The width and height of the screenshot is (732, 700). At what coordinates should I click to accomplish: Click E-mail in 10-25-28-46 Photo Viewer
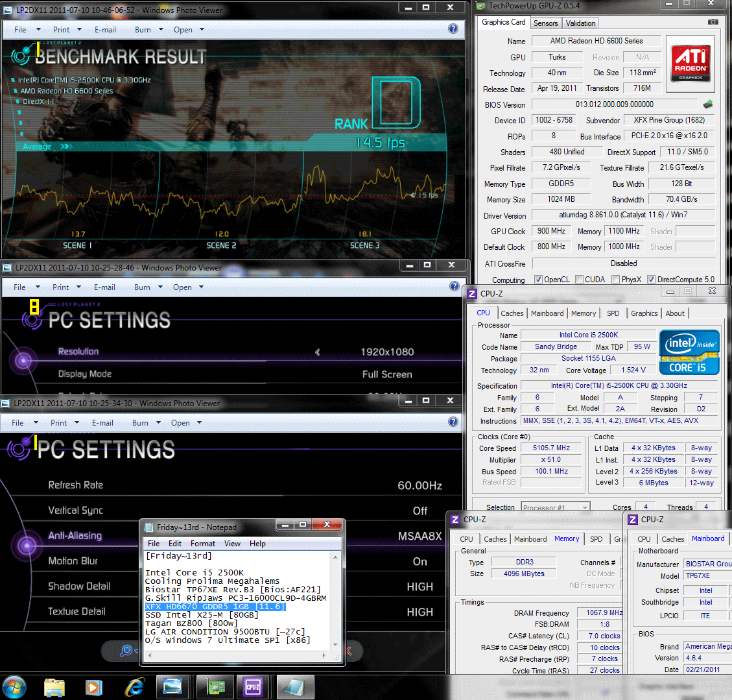click(104, 287)
